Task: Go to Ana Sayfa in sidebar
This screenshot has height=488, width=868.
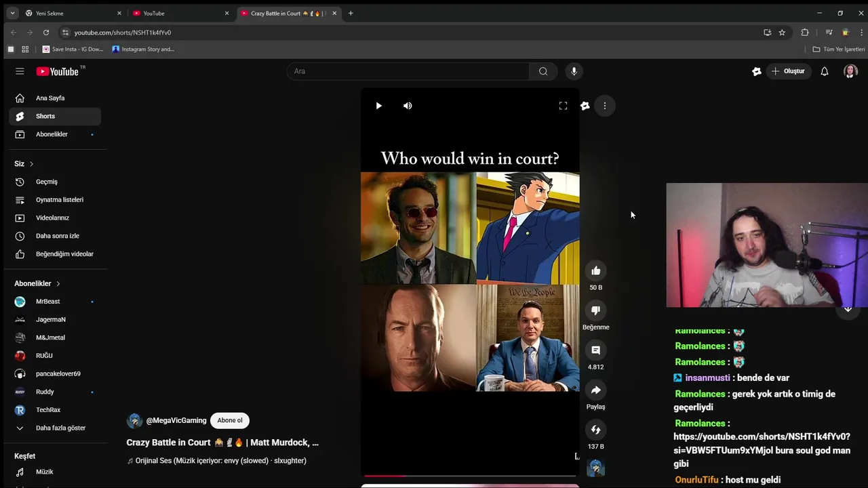Action: tap(55, 98)
